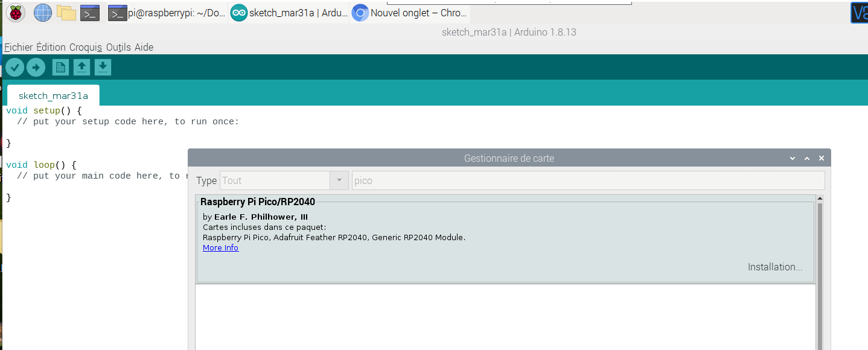Screen dimensions: 868x350
Task: Open the More Info link
Action: click(x=220, y=248)
